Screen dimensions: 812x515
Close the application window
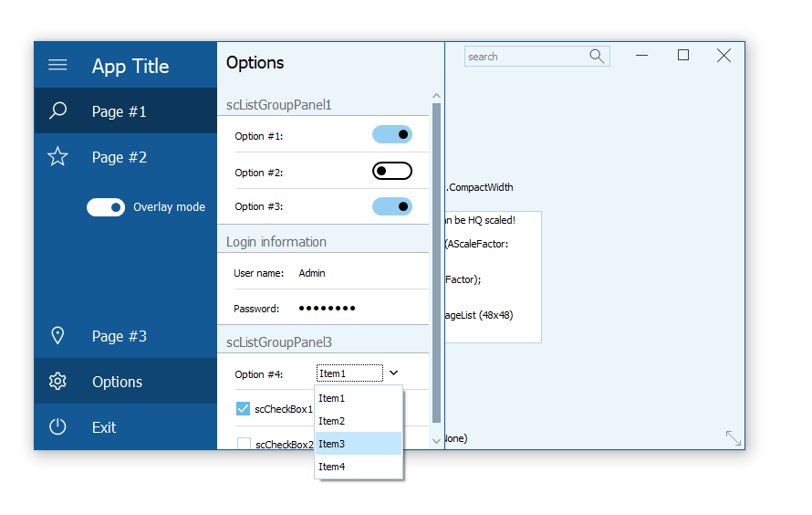[x=724, y=55]
